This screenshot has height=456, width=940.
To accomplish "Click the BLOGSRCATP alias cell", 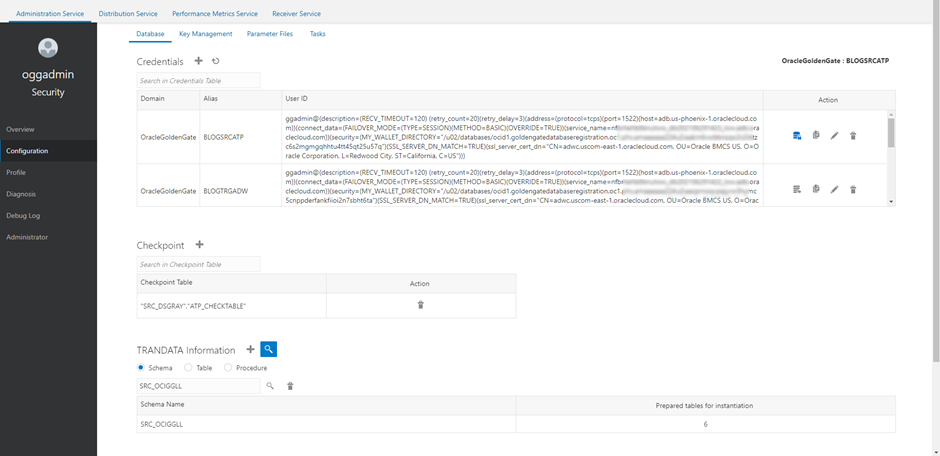I will (x=240, y=137).
